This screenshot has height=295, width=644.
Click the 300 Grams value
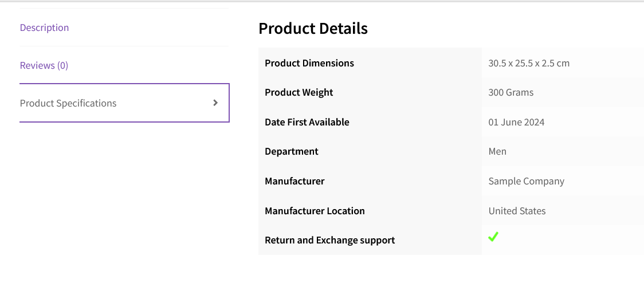tap(511, 92)
